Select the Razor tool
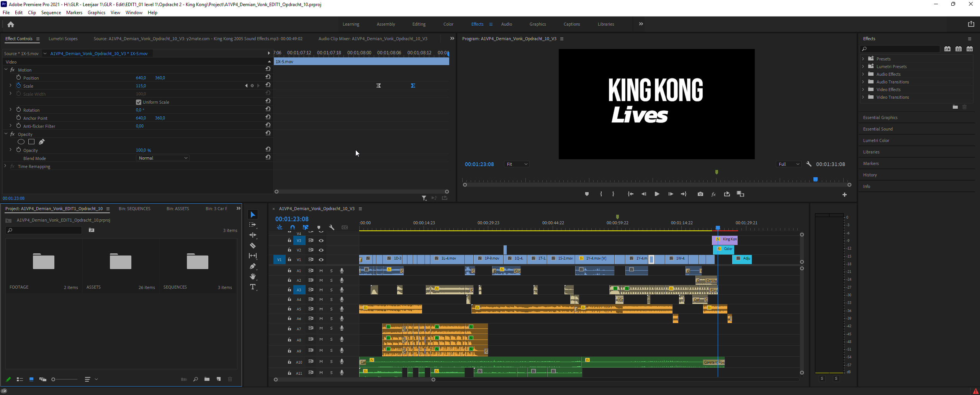This screenshot has height=395, width=980. coord(253,246)
